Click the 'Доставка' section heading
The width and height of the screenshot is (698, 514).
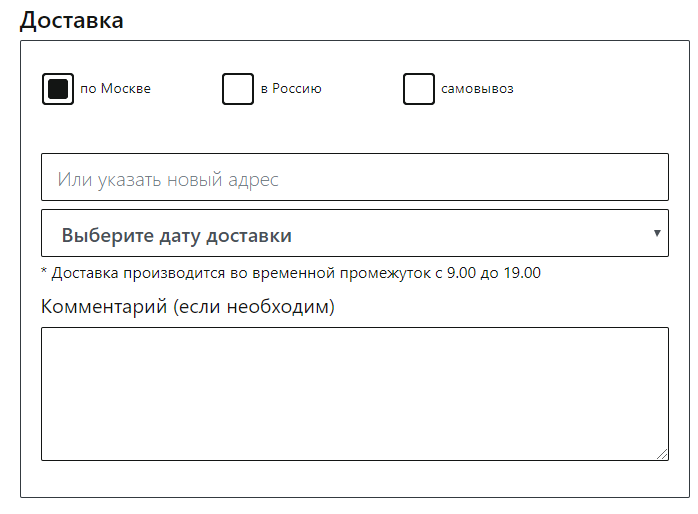tap(72, 20)
